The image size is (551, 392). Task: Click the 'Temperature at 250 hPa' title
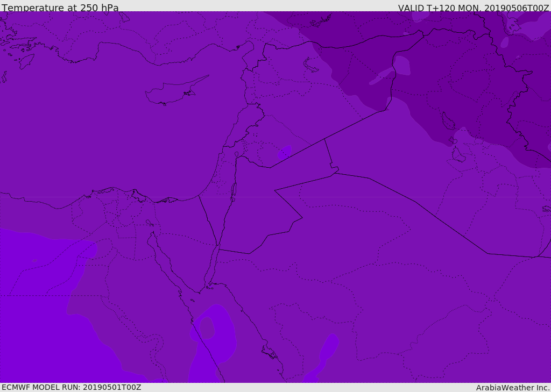coord(60,8)
